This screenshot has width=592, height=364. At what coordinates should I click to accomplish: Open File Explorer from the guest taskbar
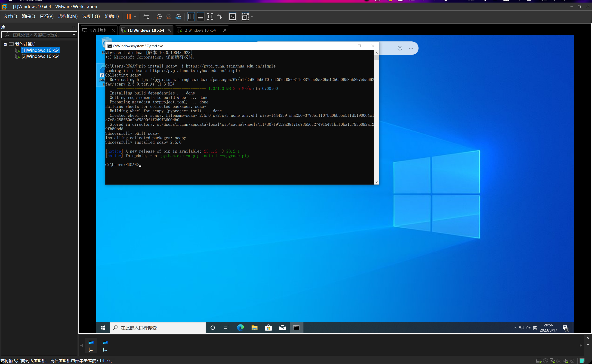(254, 328)
